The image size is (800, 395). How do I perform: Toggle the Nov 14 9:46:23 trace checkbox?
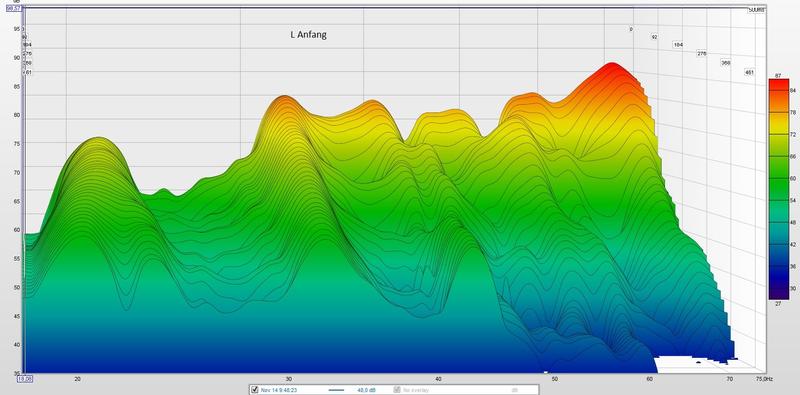[x=255, y=390]
